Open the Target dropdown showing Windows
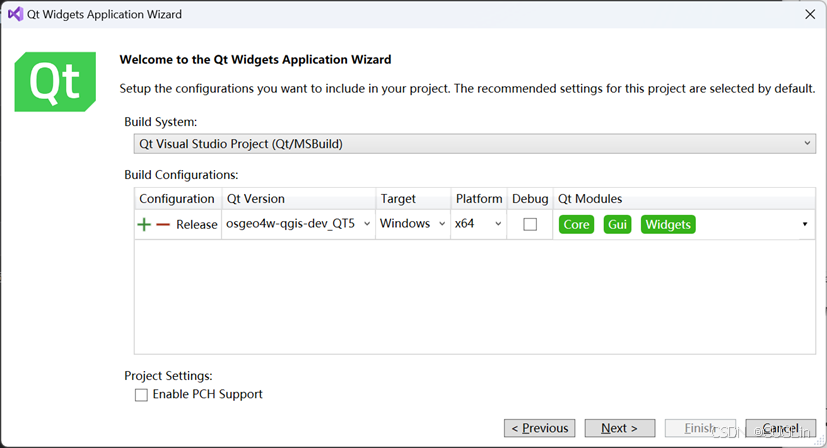The width and height of the screenshot is (827, 448). click(413, 224)
